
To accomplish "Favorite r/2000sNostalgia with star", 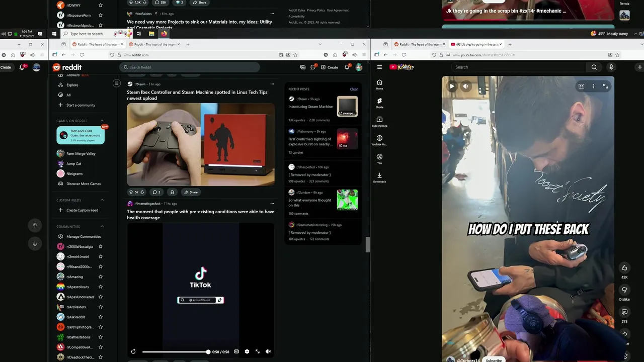I will click(x=101, y=246).
